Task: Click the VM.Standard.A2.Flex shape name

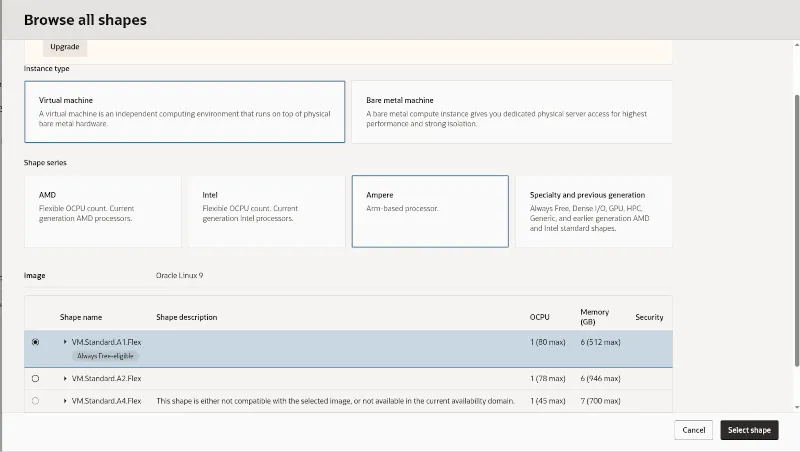Action: [106, 379]
